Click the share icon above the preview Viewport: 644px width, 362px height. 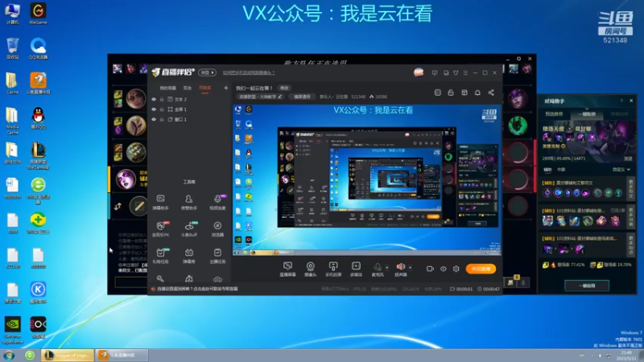point(491,93)
